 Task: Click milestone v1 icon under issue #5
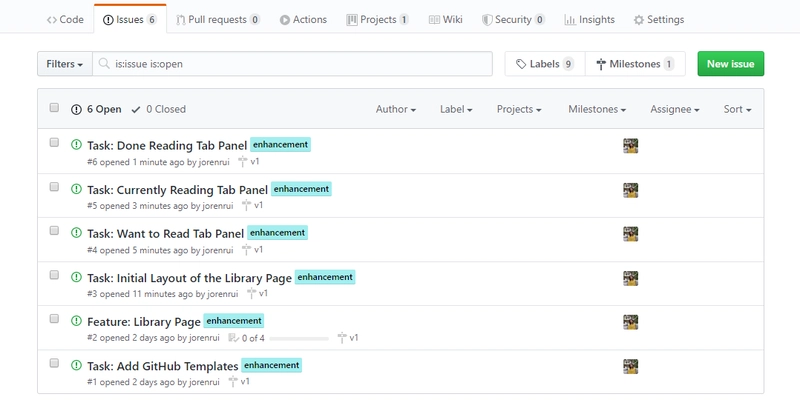point(243,206)
